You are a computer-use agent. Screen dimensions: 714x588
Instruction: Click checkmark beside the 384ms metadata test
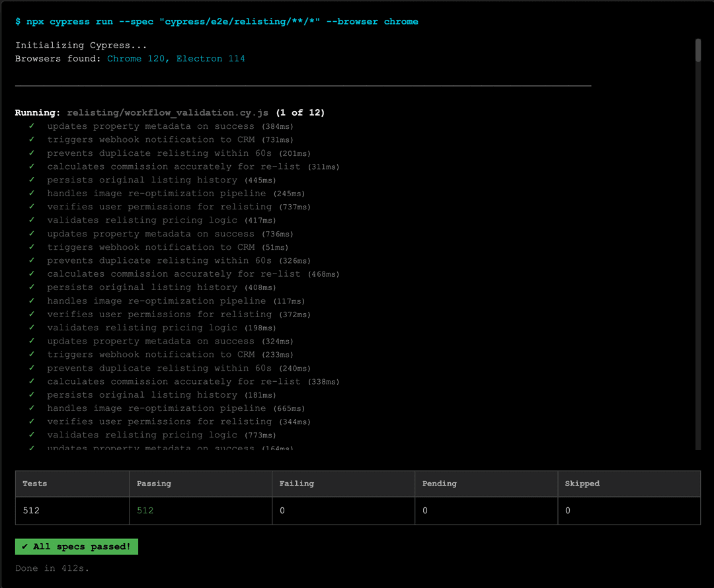pos(31,126)
